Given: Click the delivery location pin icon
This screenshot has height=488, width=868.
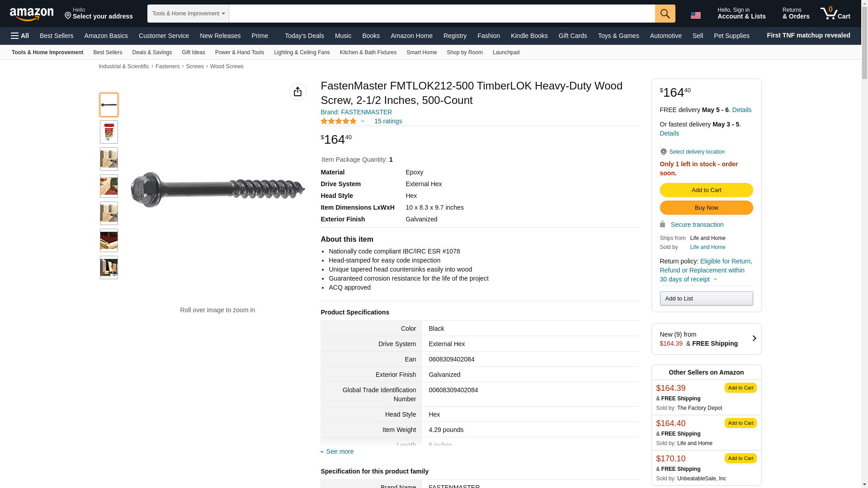Looking at the screenshot, I should tap(663, 152).
